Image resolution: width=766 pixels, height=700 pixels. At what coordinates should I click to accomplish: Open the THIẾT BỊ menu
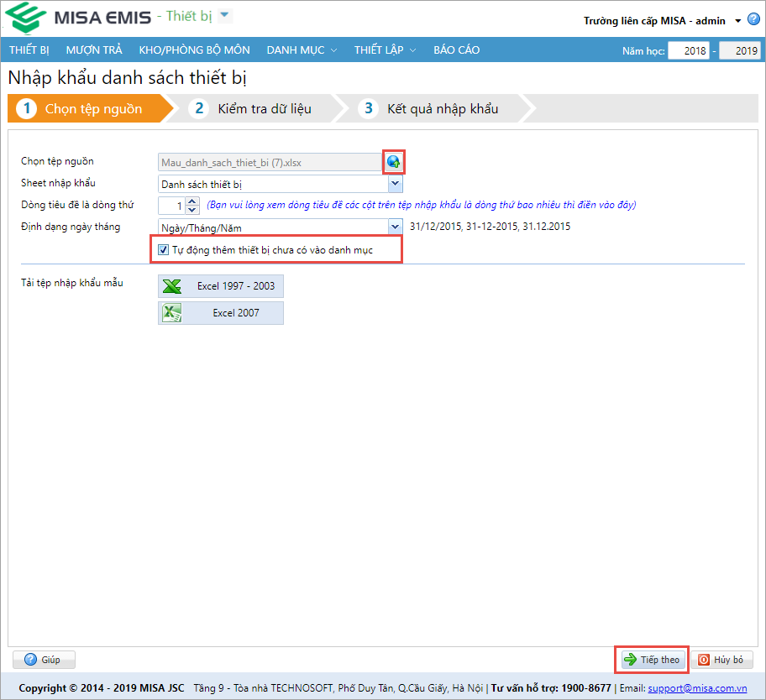click(x=29, y=50)
